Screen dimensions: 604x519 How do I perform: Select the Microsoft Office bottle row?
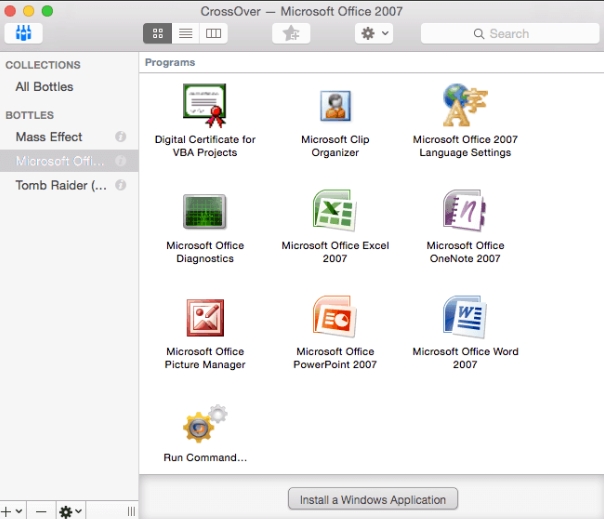pyautogui.click(x=69, y=161)
